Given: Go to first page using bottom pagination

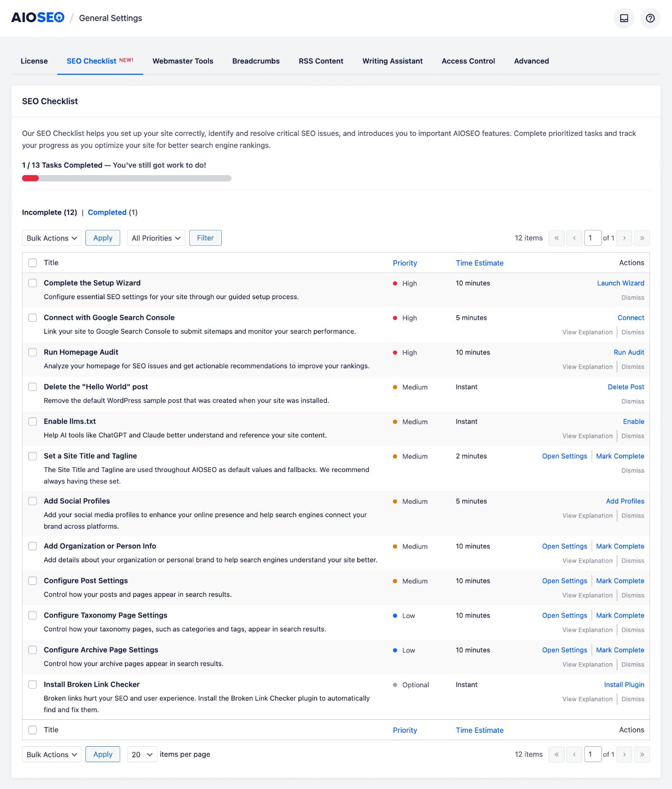Looking at the screenshot, I should [557, 754].
